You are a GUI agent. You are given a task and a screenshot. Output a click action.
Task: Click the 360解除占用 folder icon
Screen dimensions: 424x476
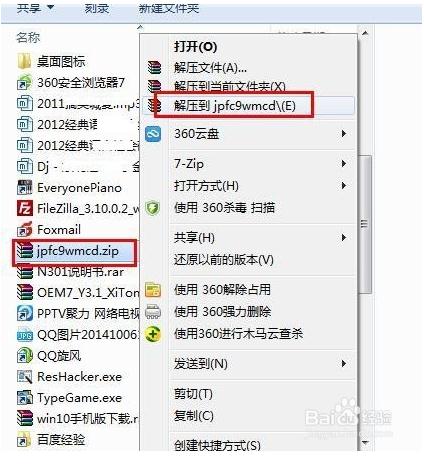click(x=153, y=290)
